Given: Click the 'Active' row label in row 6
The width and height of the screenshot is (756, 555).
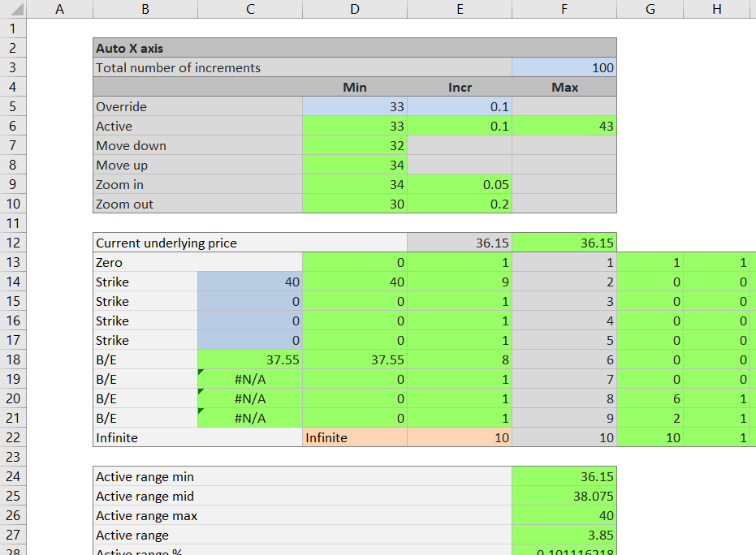Looking at the screenshot, I should click(114, 127).
